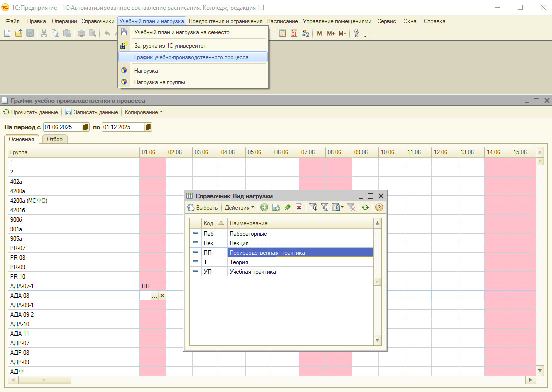Click the wrench tools icon
The width and height of the screenshot is (552, 392).
pyautogui.click(x=357, y=33)
